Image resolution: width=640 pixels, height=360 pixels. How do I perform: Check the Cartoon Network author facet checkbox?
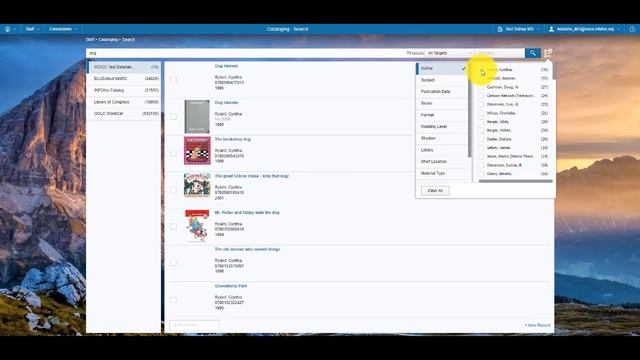481,96
